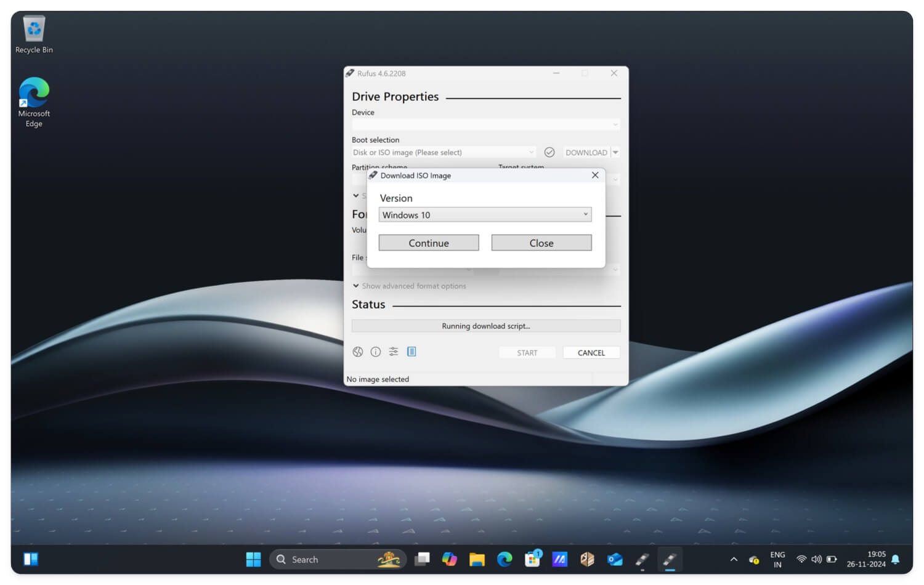Click the No image selected status text
This screenshot has height=585, width=924.
pos(378,379)
